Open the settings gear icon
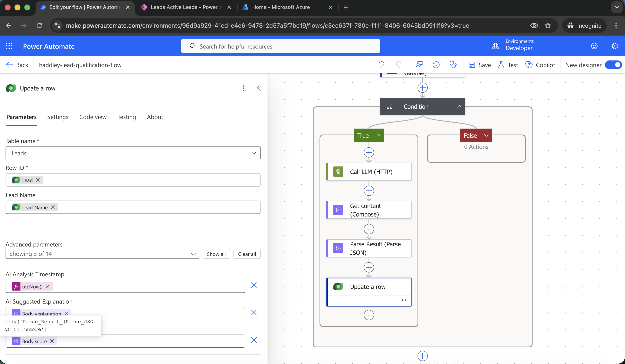625x364 pixels. (x=615, y=46)
